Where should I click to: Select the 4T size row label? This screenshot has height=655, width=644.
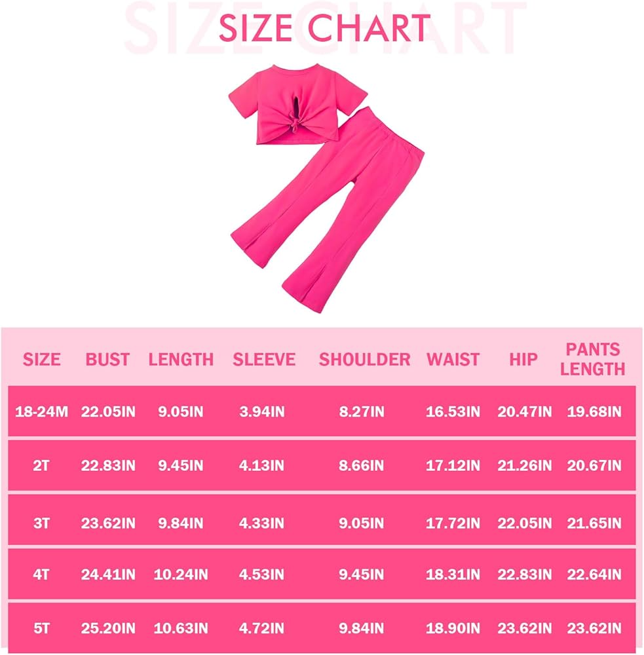click(x=42, y=574)
